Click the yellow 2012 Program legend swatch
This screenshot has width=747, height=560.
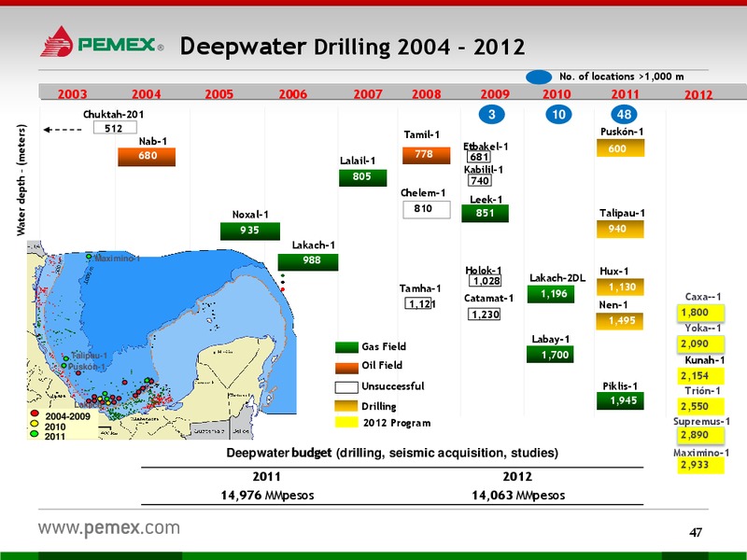pos(346,423)
